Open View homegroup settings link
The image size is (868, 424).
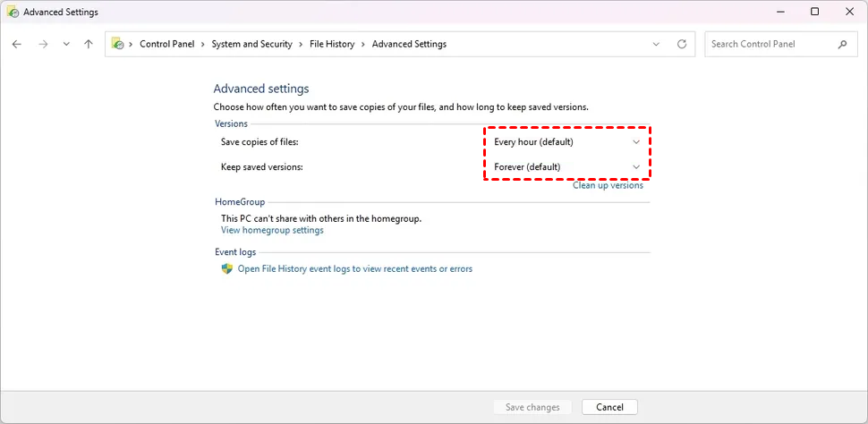pyautogui.click(x=272, y=230)
